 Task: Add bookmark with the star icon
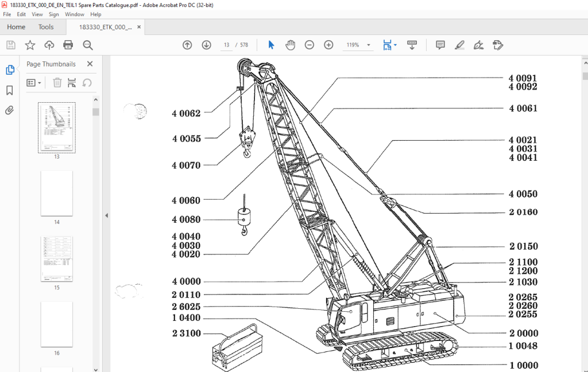tap(30, 45)
